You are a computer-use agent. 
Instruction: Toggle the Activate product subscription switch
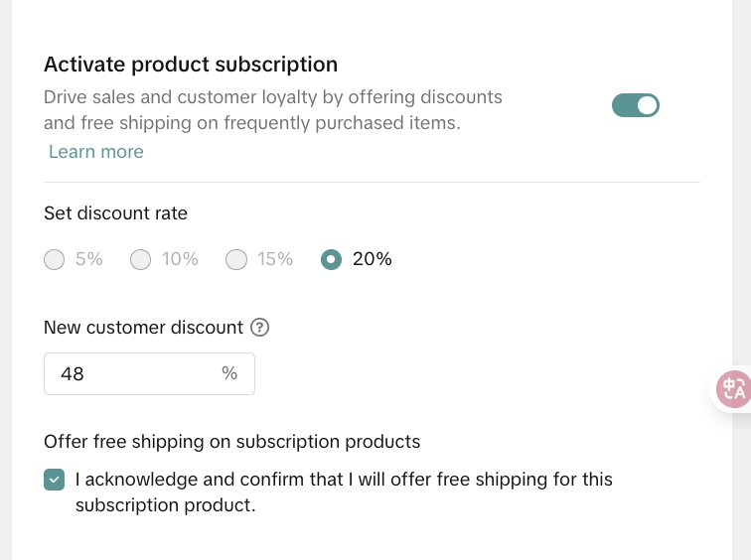click(636, 105)
